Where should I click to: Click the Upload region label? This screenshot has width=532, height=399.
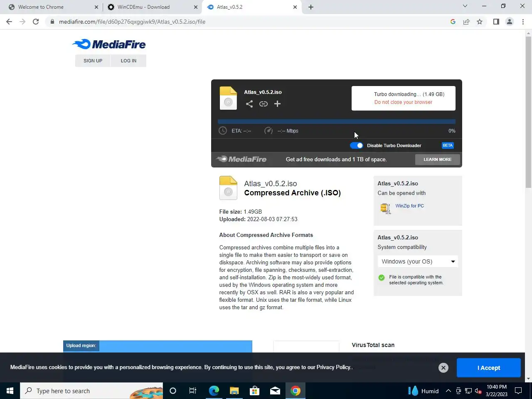click(x=81, y=346)
